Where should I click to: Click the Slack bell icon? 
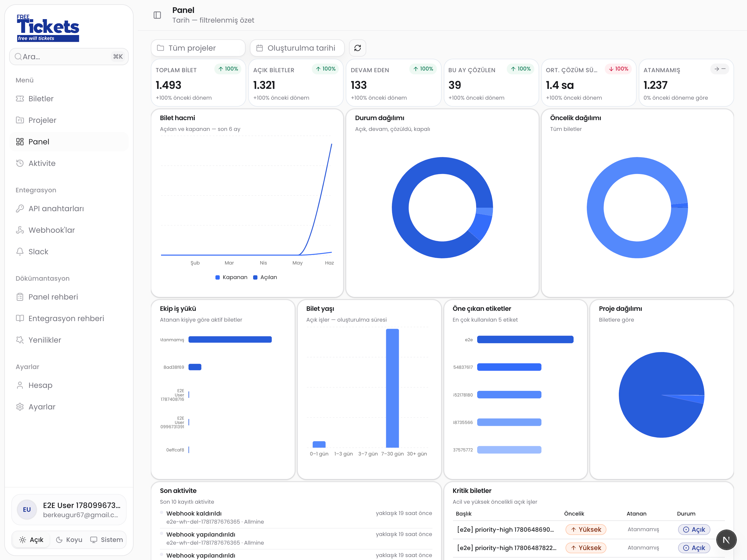[x=20, y=252]
